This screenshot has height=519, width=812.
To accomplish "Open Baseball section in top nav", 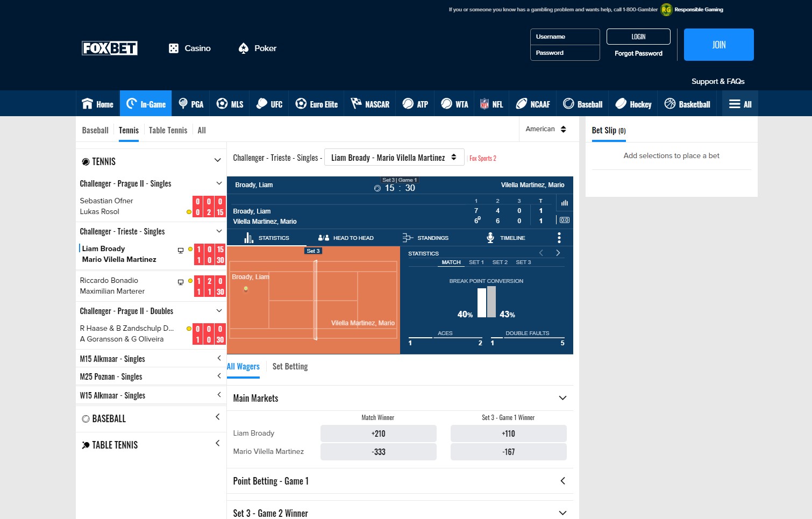I will 582,104.
